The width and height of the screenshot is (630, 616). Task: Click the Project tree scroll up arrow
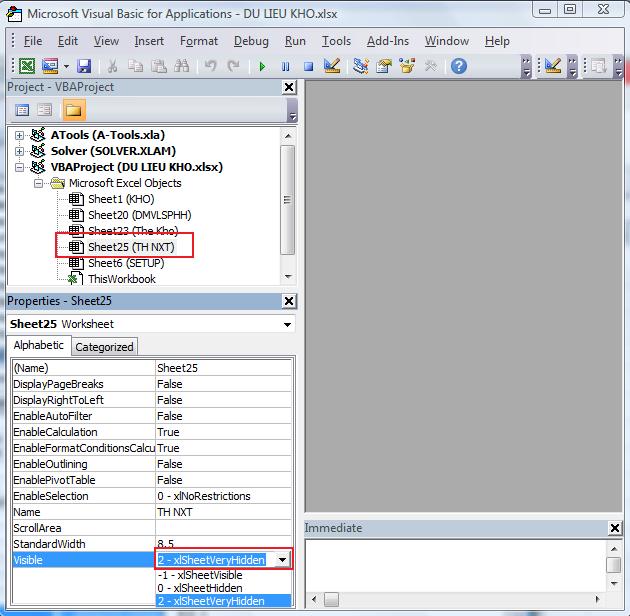point(288,136)
